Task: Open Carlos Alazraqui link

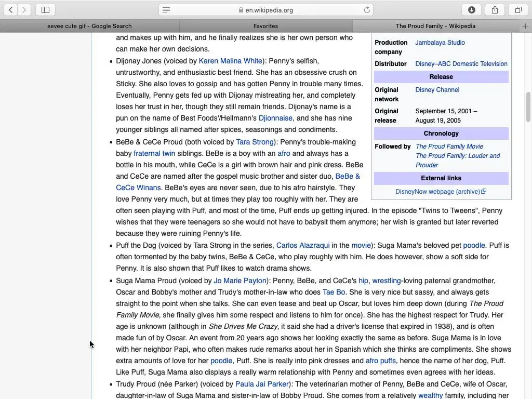Action: (303, 245)
